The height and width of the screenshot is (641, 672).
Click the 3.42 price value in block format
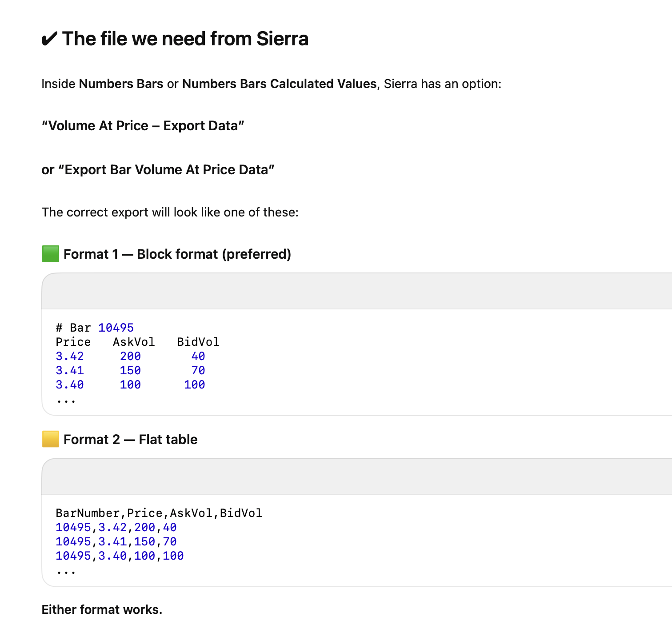[x=70, y=356]
